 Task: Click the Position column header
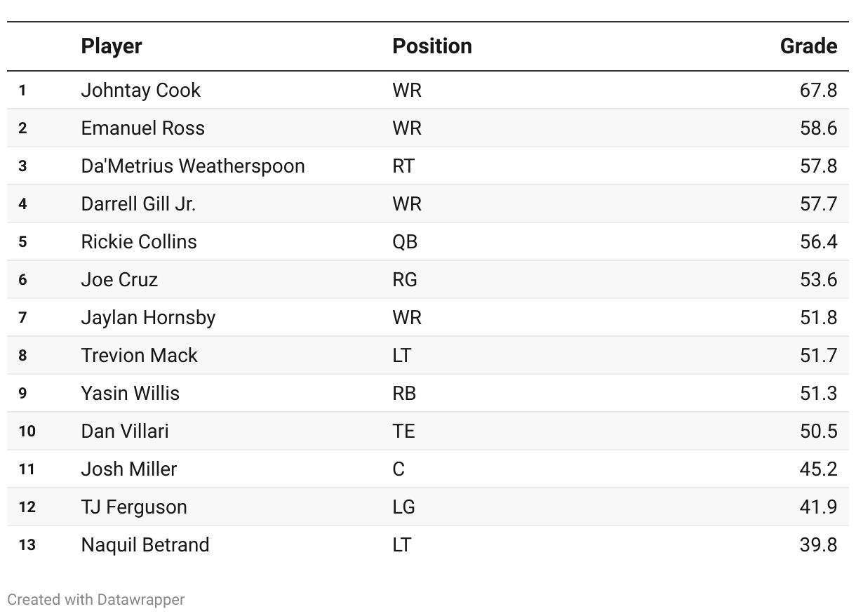[432, 46]
